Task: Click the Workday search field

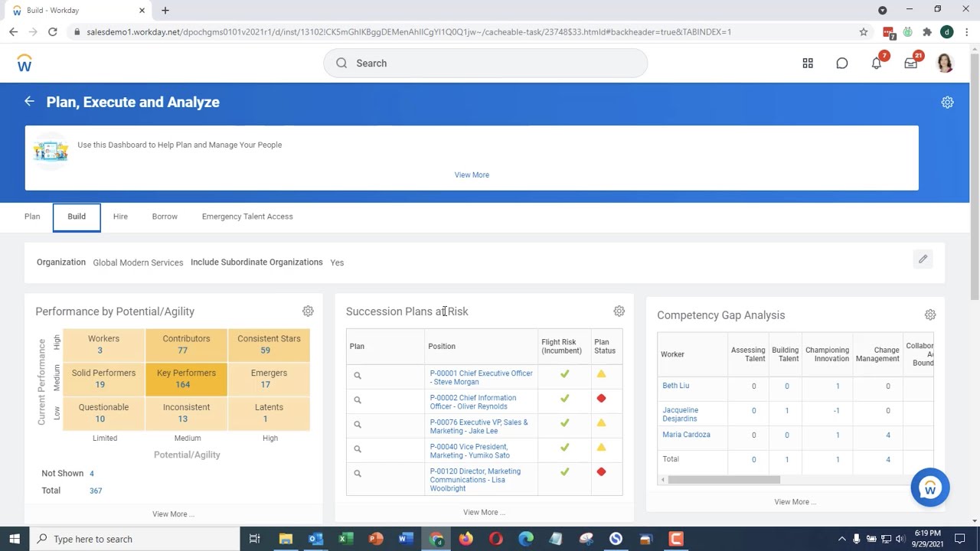Action: (485, 64)
